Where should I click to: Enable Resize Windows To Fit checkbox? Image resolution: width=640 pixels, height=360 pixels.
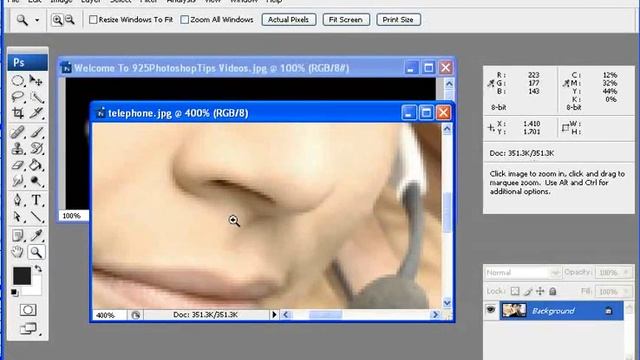pyautogui.click(x=93, y=20)
